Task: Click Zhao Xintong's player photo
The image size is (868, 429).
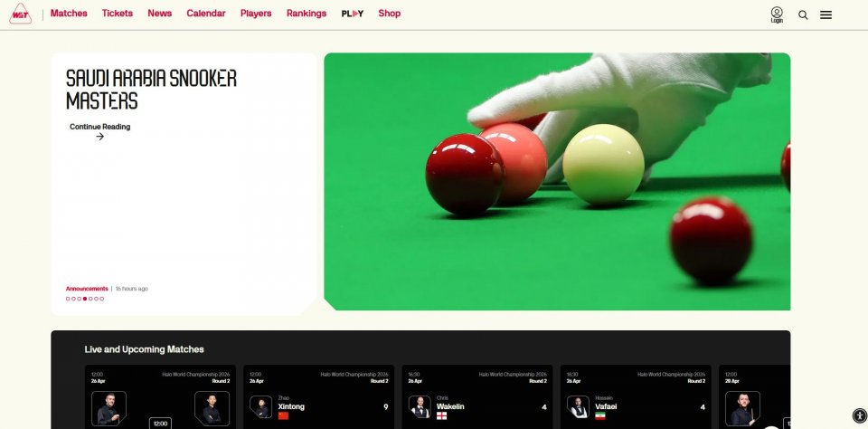Action: click(x=260, y=407)
